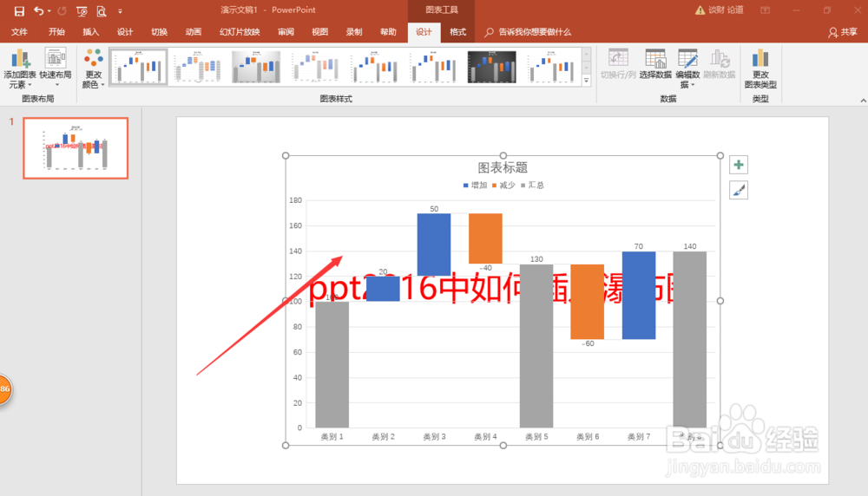Select the orange bar labeled -40

coord(485,238)
